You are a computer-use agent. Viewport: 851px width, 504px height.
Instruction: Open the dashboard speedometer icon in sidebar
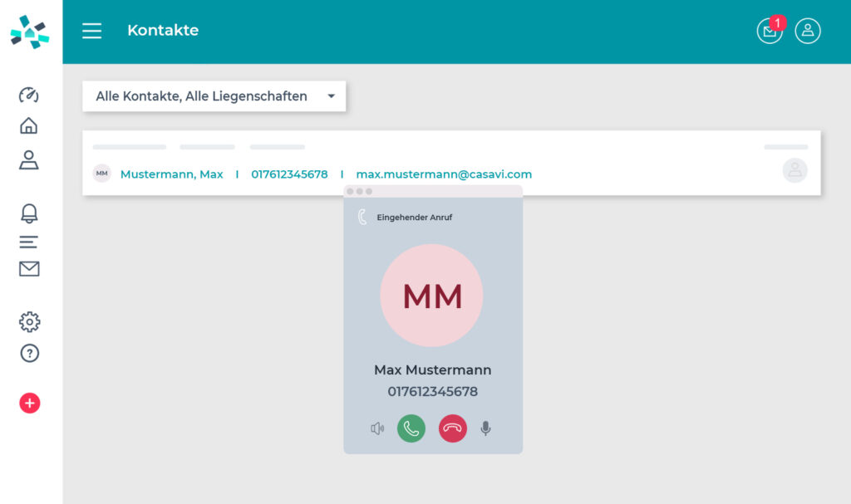pos(29,95)
